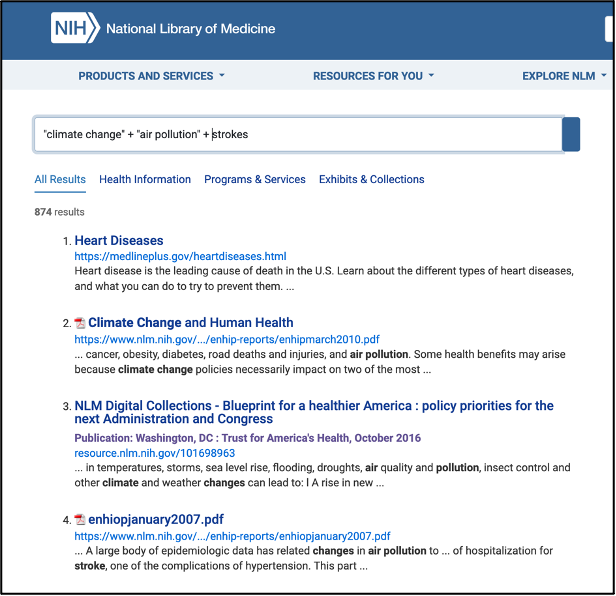Expand Explore NLM menu
Viewport: 616px width, 596px height.
[x=564, y=76]
